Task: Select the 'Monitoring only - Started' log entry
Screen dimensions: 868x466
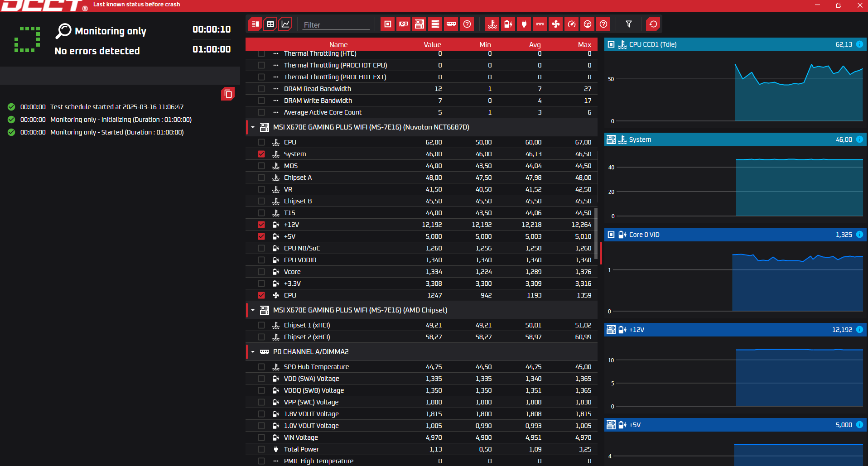Action: (117, 132)
